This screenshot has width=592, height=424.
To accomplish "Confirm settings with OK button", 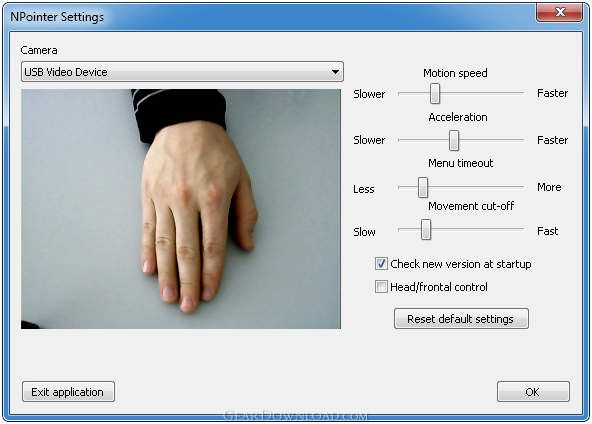I will pyautogui.click(x=533, y=392).
